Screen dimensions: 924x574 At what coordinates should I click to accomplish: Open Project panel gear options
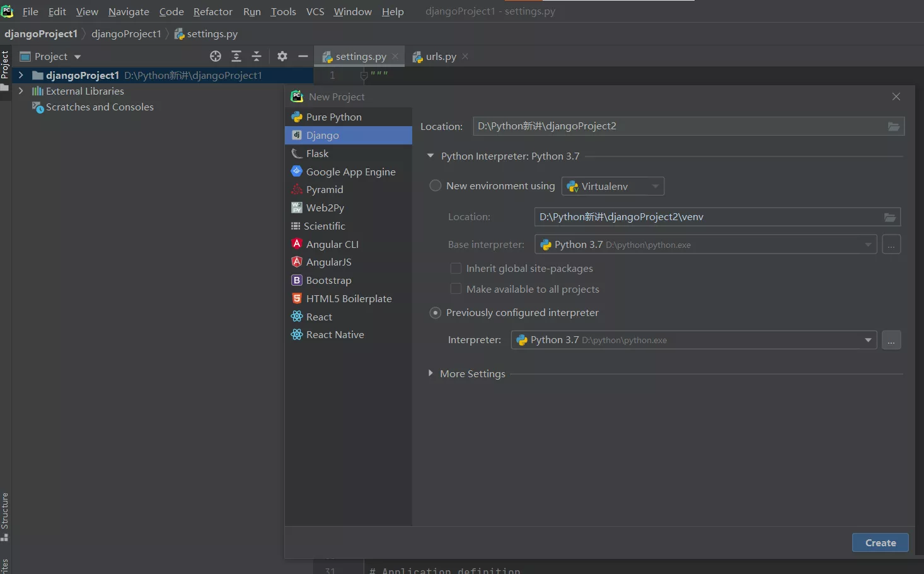point(282,56)
